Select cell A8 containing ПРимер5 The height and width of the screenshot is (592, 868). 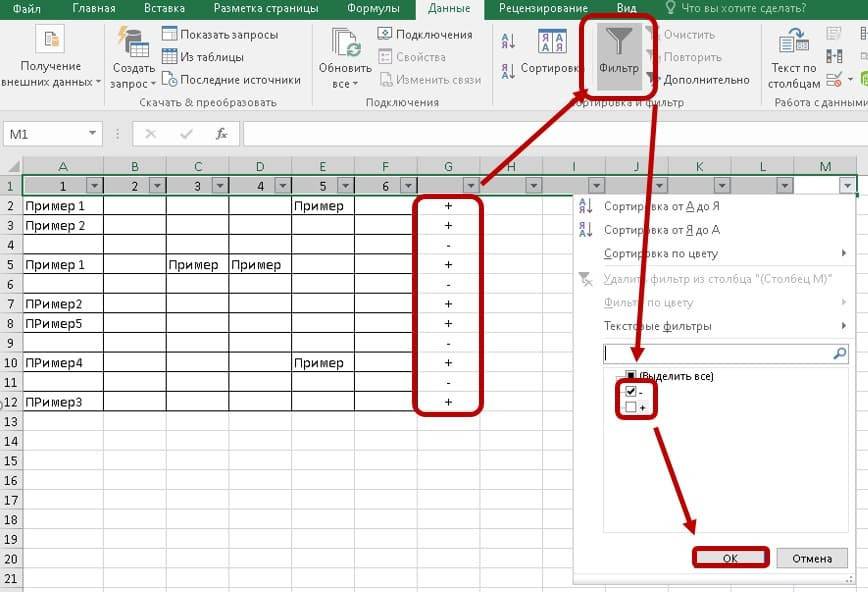(x=63, y=323)
